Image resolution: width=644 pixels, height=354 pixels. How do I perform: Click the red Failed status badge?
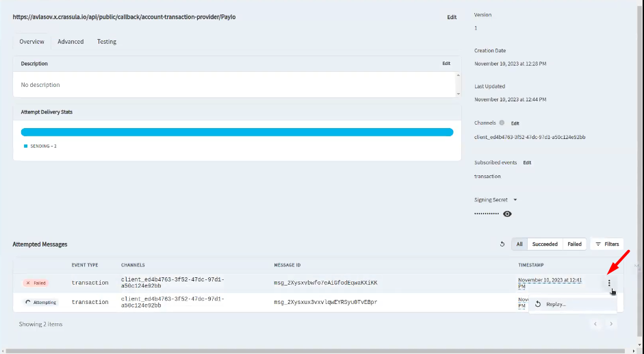click(36, 283)
